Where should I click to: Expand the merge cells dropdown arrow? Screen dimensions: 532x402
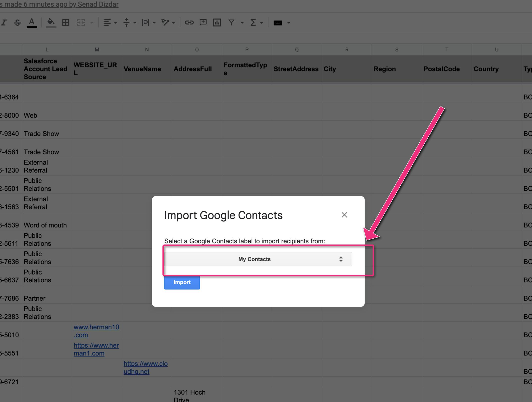(92, 22)
